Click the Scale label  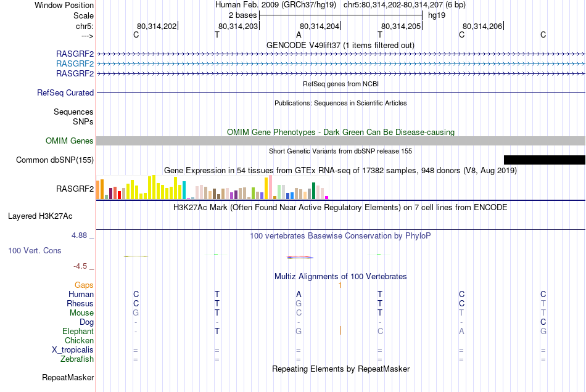pyautogui.click(x=83, y=15)
